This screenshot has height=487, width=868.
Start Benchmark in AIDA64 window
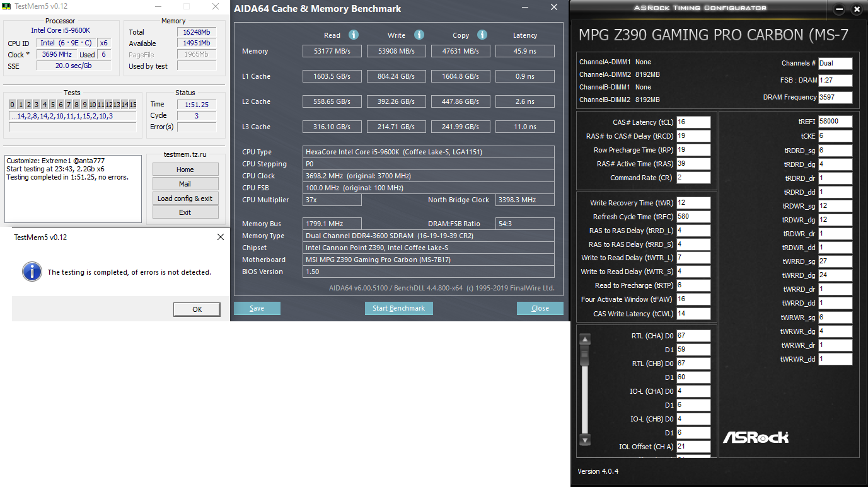399,308
